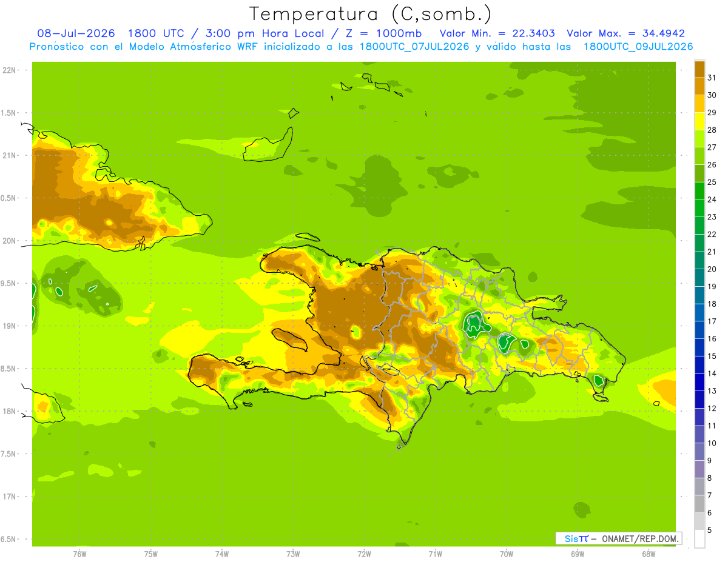Click the legend value '27'
Image resolution: width=728 pixels, height=562 pixels.
coord(712,147)
